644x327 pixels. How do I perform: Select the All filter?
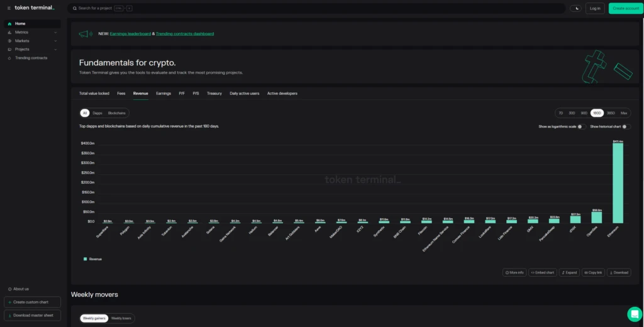pos(85,113)
